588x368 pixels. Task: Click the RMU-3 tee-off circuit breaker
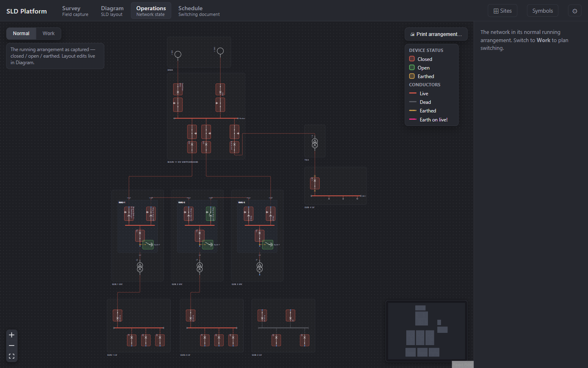pos(260,236)
